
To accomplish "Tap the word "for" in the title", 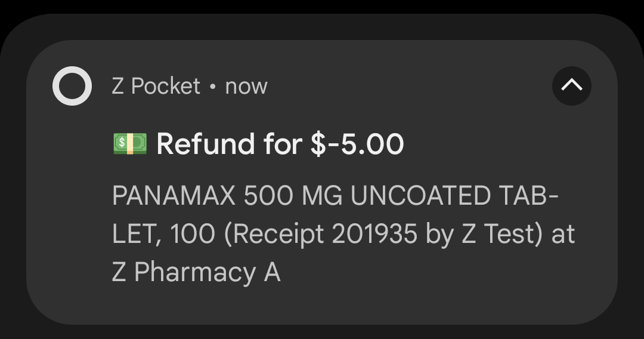I will pyautogui.click(x=283, y=144).
